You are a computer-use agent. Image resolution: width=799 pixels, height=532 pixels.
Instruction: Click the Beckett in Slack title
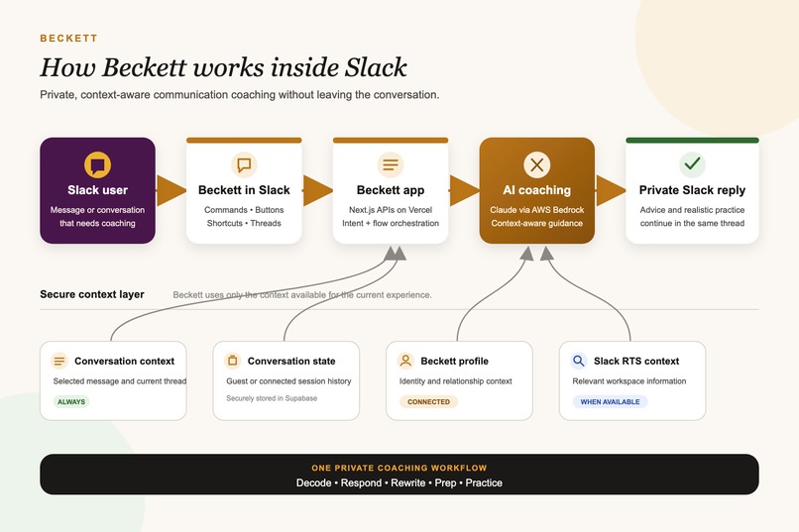244,190
